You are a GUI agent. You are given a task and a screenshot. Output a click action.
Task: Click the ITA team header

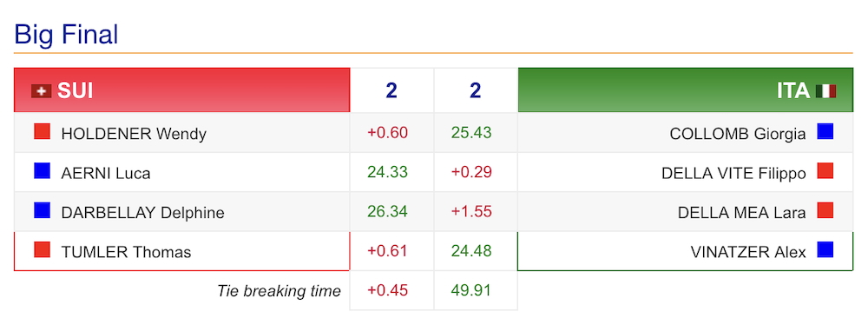pyautogui.click(x=686, y=90)
